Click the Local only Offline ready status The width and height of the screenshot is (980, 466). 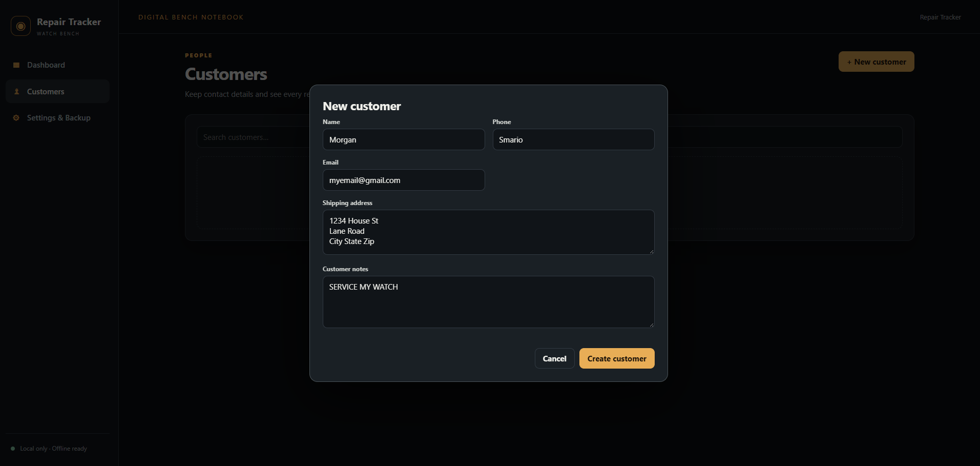tap(53, 449)
